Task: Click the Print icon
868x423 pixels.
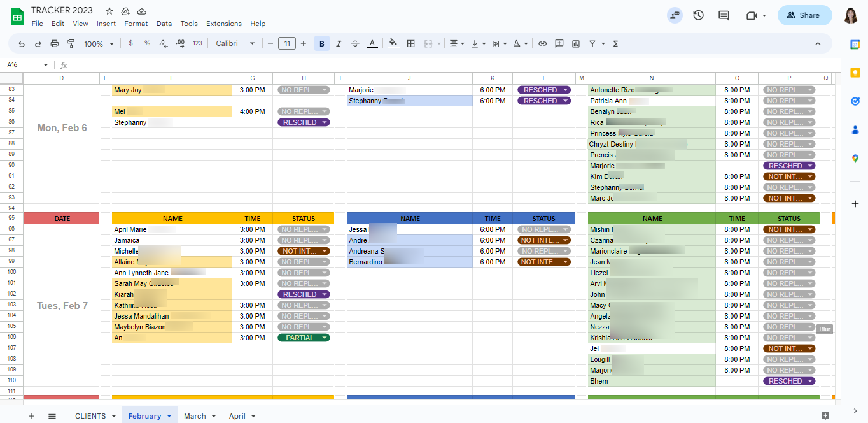Action: pyautogui.click(x=55, y=44)
